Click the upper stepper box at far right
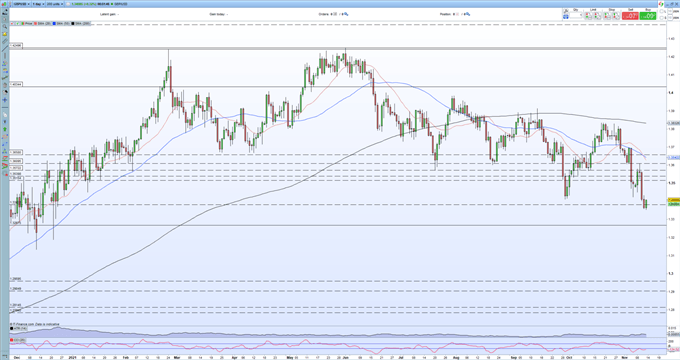This screenshot has height=360, width=680. click(670, 11)
